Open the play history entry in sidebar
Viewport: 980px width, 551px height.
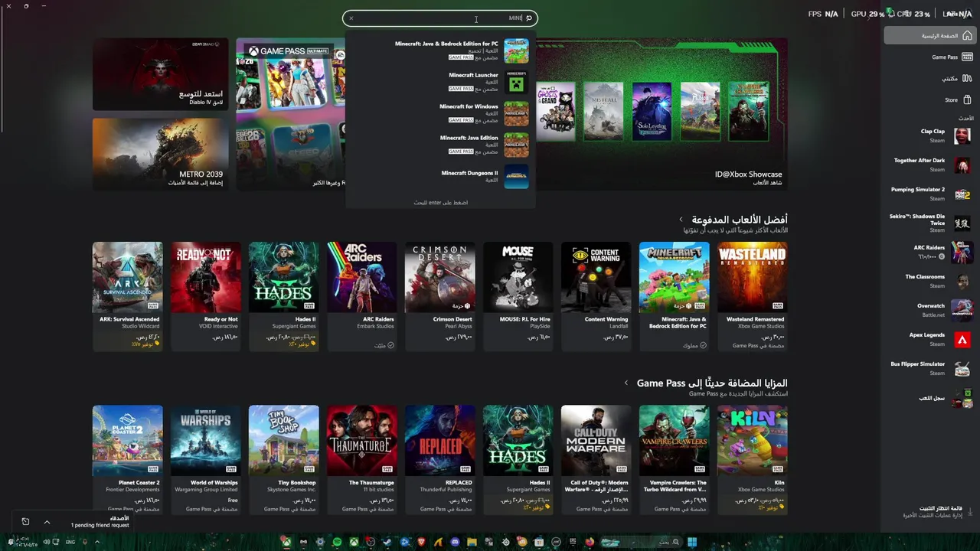point(929,398)
